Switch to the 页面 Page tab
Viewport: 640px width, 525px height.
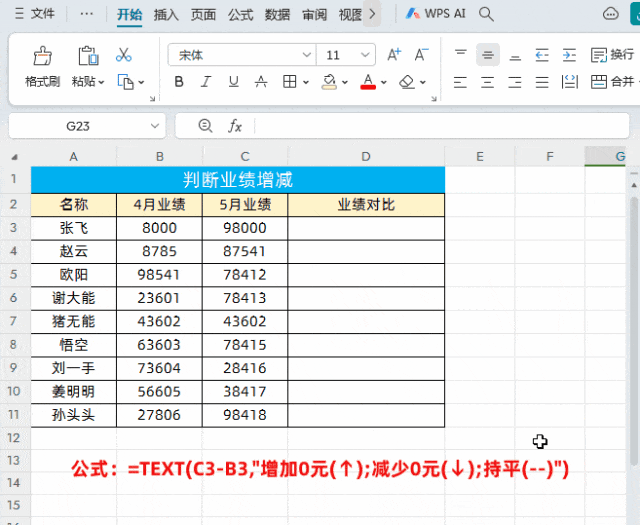coord(203,15)
